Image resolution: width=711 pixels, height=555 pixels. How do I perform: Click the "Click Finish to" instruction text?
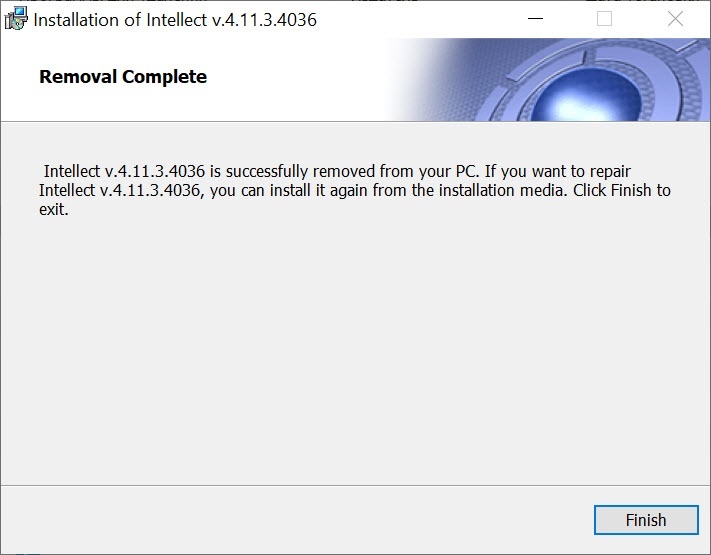[x=621, y=190]
